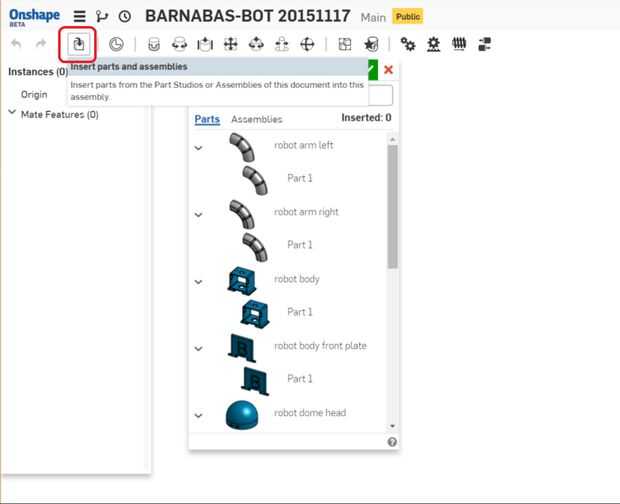The image size is (620, 504).
Task: Click the scroll down arrow in parts list
Action: (x=392, y=426)
